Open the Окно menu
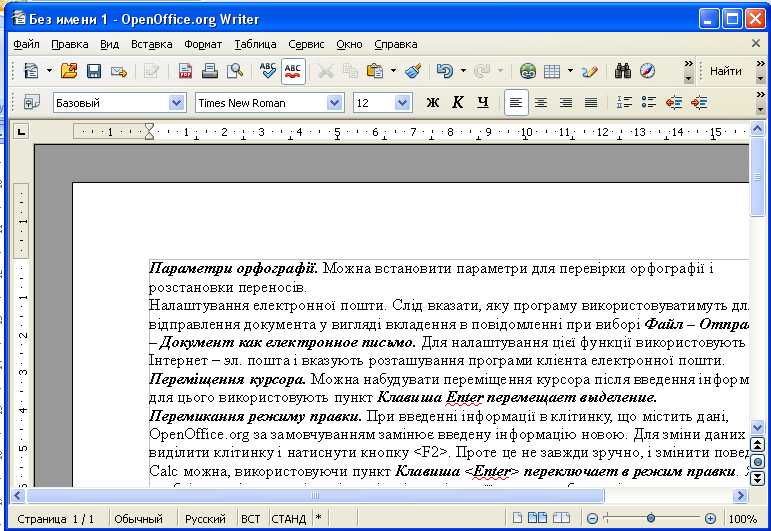This screenshot has width=771, height=531. [349, 44]
